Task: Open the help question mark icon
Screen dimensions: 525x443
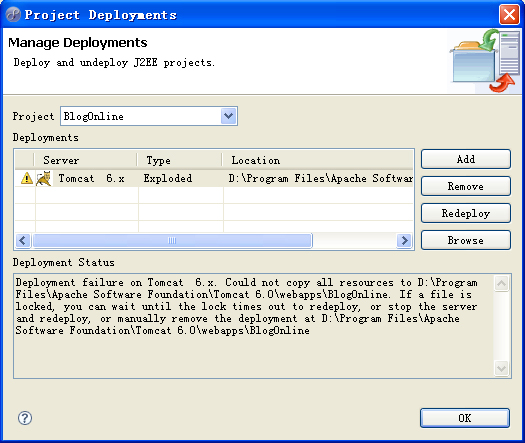Action: (x=25, y=418)
